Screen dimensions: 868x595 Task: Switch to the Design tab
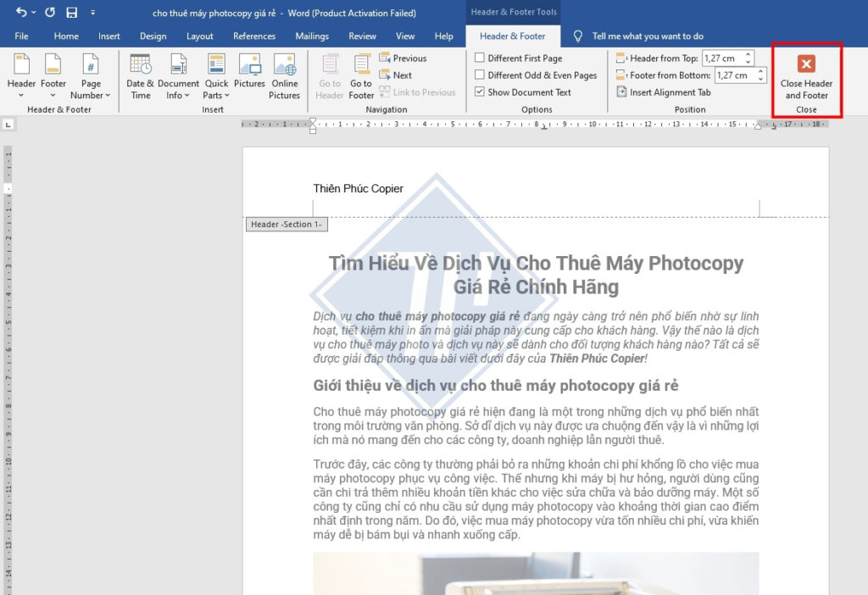(x=153, y=36)
